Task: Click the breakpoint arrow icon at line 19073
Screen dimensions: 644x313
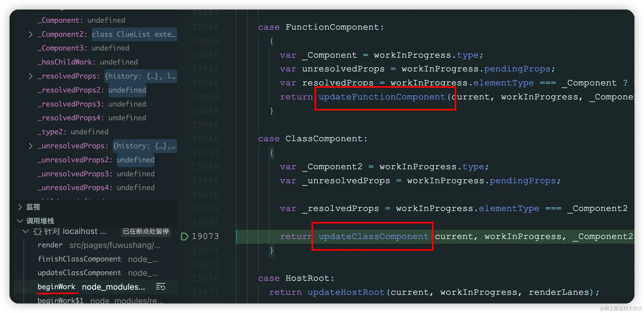Action: 184,236
